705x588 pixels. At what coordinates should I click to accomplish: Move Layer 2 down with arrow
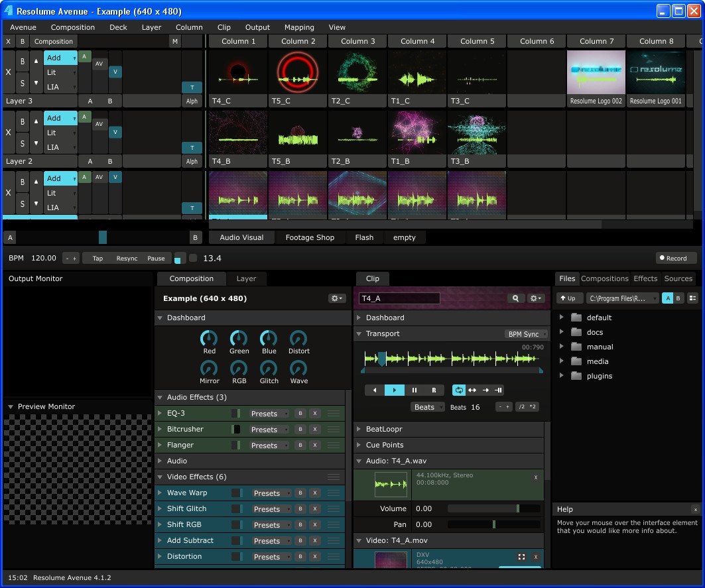(x=36, y=143)
